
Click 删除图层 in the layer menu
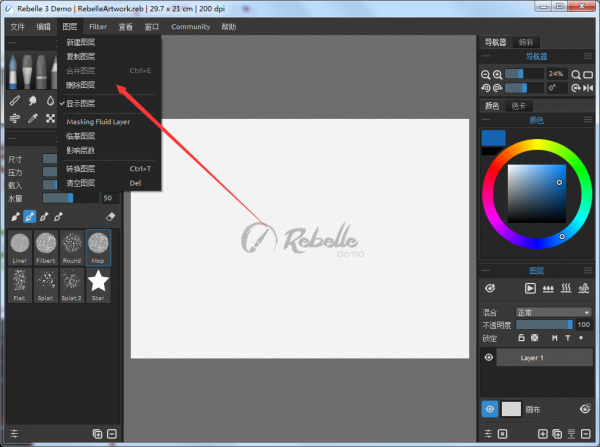[x=81, y=85]
